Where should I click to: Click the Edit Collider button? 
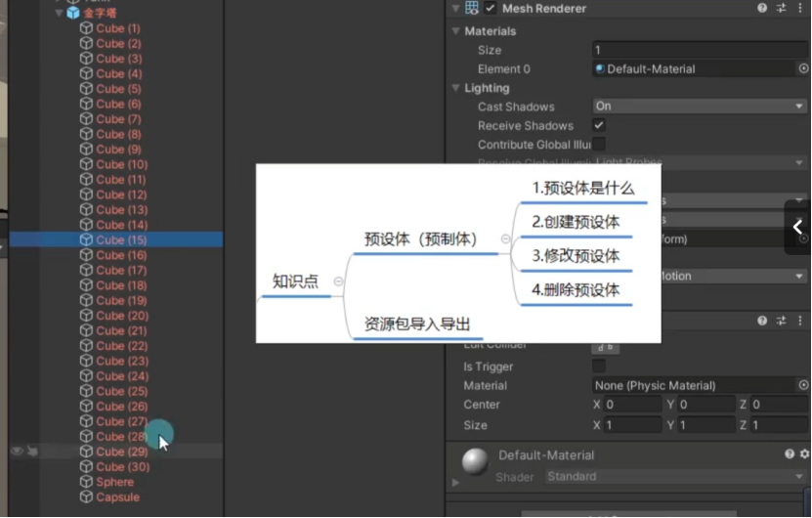(x=606, y=348)
